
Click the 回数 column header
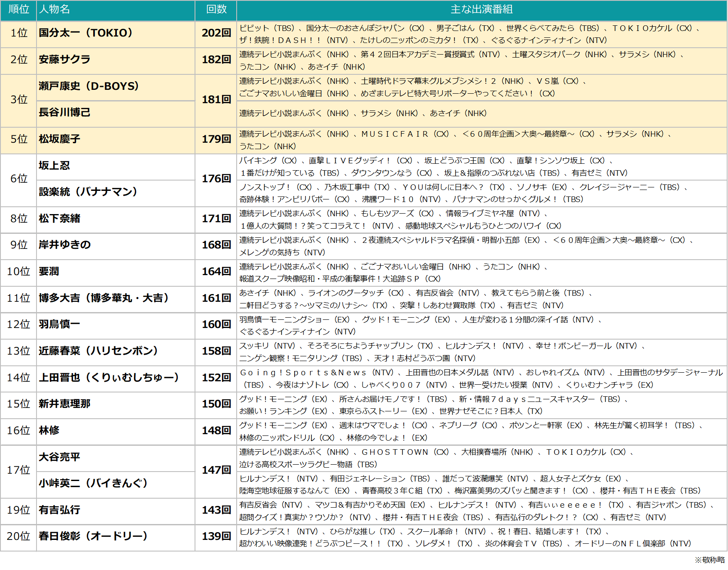216,9
